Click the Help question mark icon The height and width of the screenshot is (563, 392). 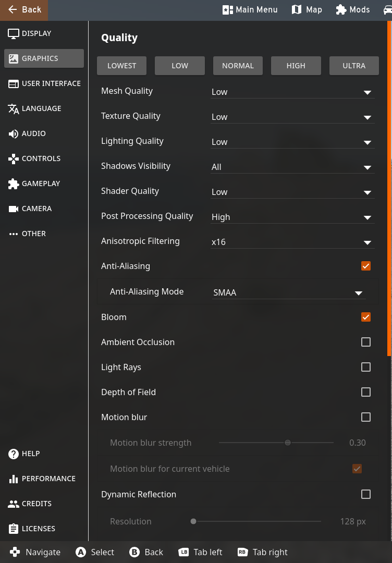13,454
